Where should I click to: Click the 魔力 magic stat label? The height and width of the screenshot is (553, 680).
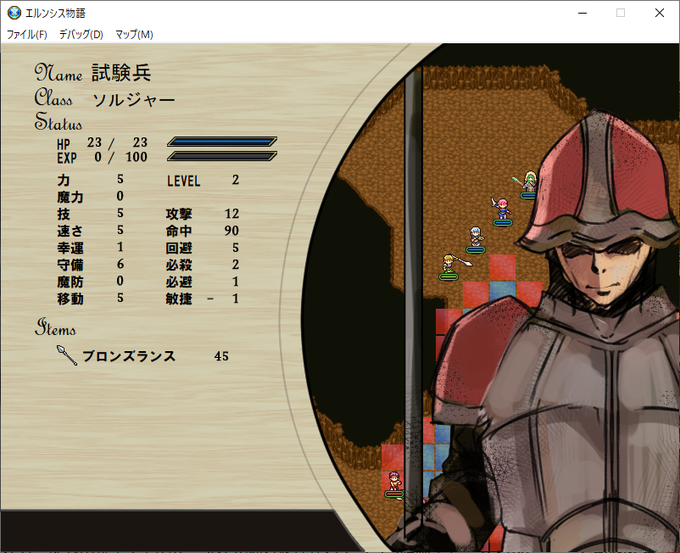(70, 197)
